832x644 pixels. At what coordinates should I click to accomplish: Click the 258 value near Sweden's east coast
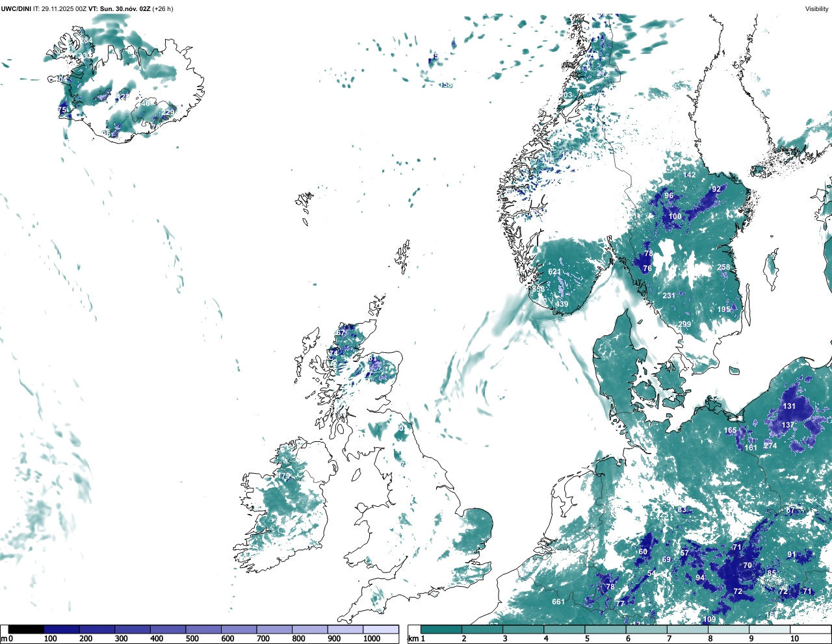pos(723,267)
